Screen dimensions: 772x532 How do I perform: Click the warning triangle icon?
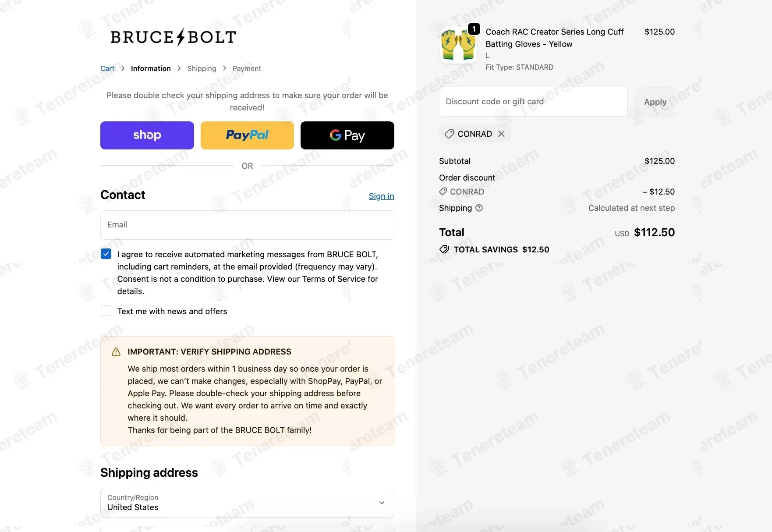pyautogui.click(x=116, y=352)
